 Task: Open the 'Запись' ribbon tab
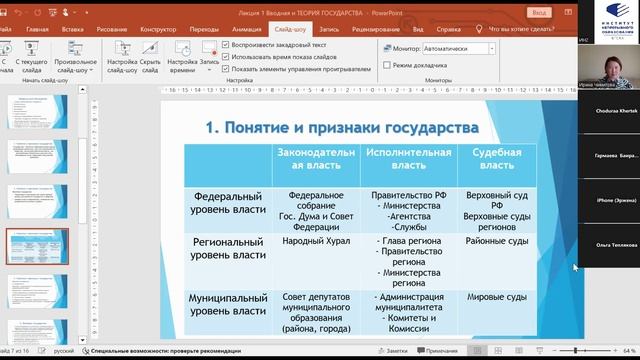[329, 29]
